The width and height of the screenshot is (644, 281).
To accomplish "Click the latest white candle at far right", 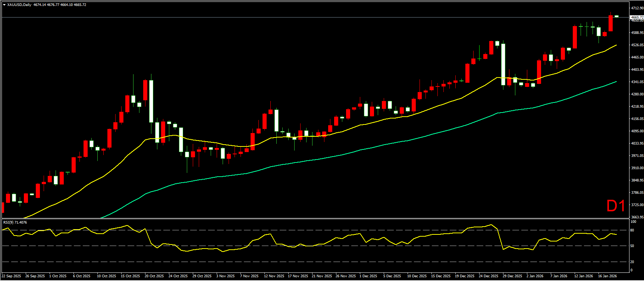I will (616, 16).
